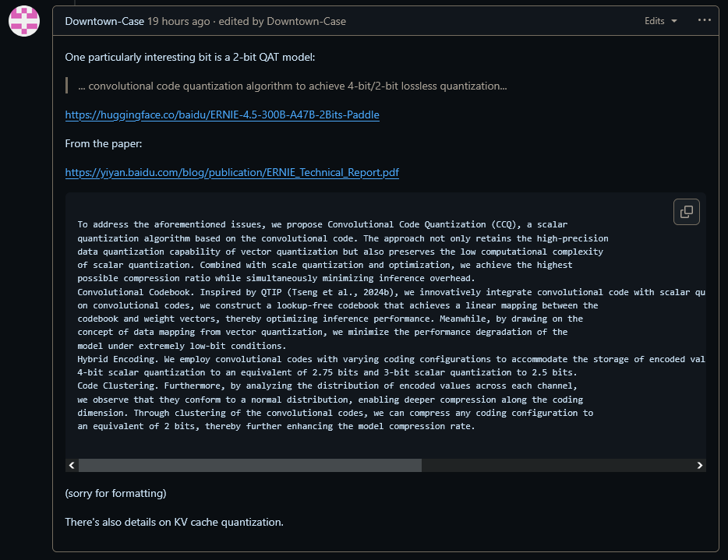Image resolution: width=728 pixels, height=560 pixels.
Task: Click code line 'an equivalent of 2 bits'
Action: tap(276, 426)
